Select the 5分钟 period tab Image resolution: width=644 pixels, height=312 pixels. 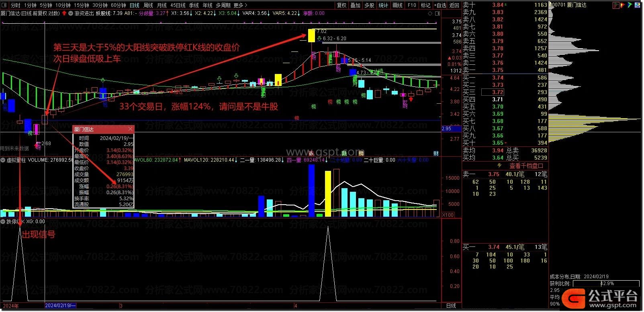46,5
